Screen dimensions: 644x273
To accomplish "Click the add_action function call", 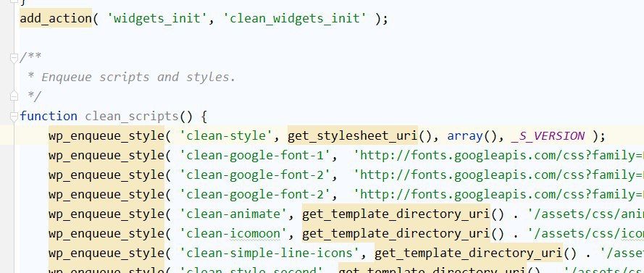I will [56, 19].
